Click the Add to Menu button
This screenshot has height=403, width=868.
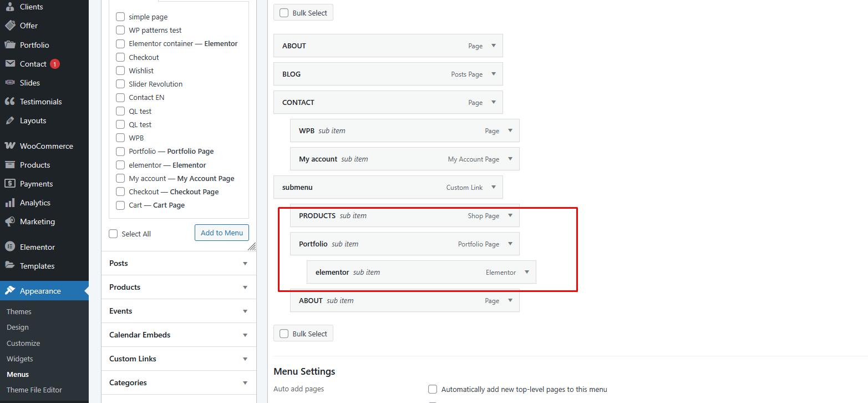(x=222, y=233)
